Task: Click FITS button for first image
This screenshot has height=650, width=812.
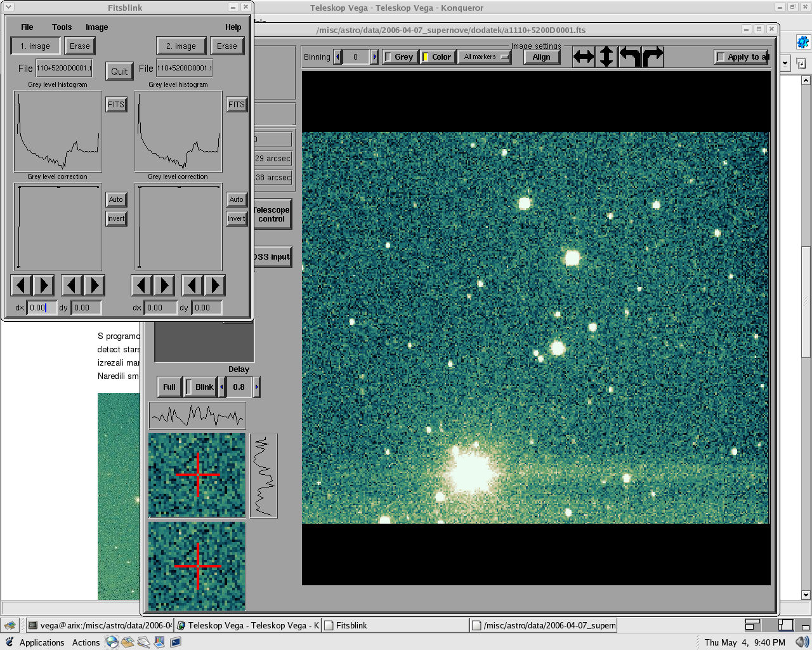Action: click(116, 105)
